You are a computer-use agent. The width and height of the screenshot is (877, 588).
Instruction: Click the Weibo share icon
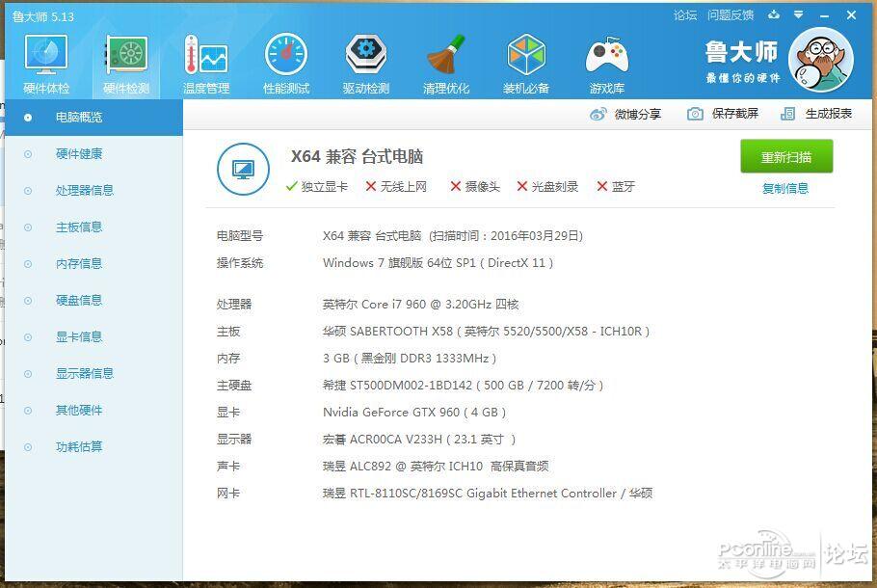(x=598, y=114)
